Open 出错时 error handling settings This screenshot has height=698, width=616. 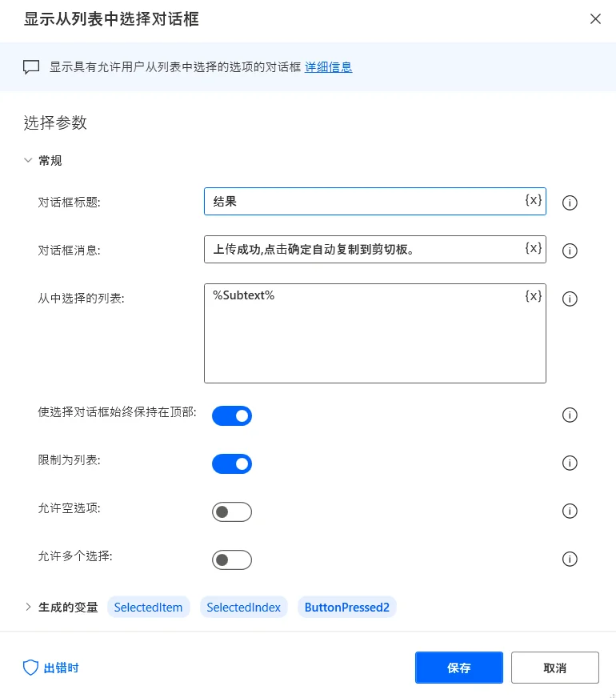51,668
